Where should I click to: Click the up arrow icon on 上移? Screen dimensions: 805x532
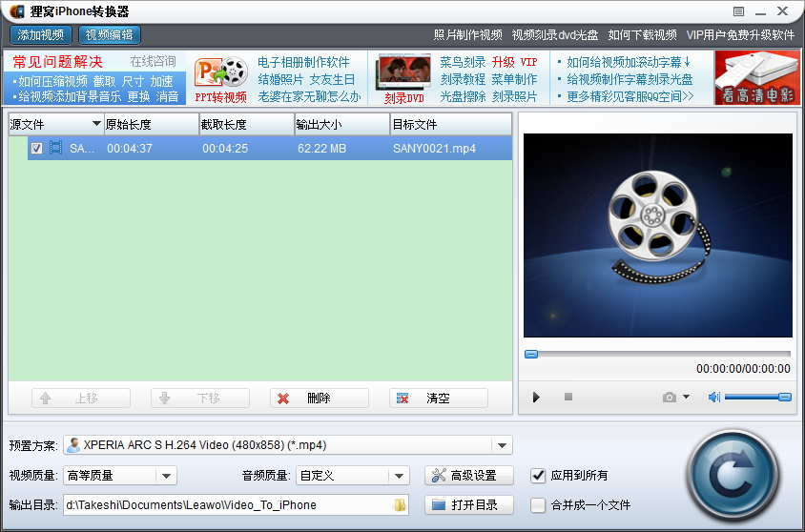point(45,399)
